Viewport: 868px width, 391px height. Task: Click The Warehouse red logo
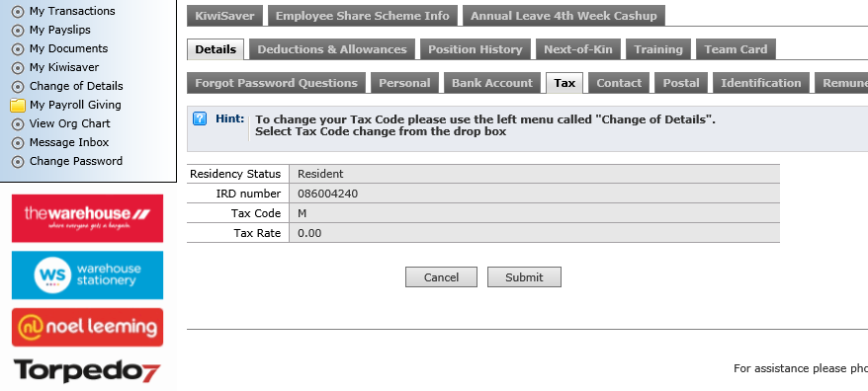click(x=87, y=218)
